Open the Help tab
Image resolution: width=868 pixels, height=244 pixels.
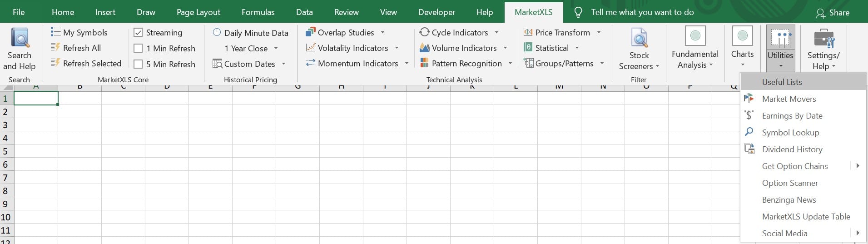(x=485, y=12)
